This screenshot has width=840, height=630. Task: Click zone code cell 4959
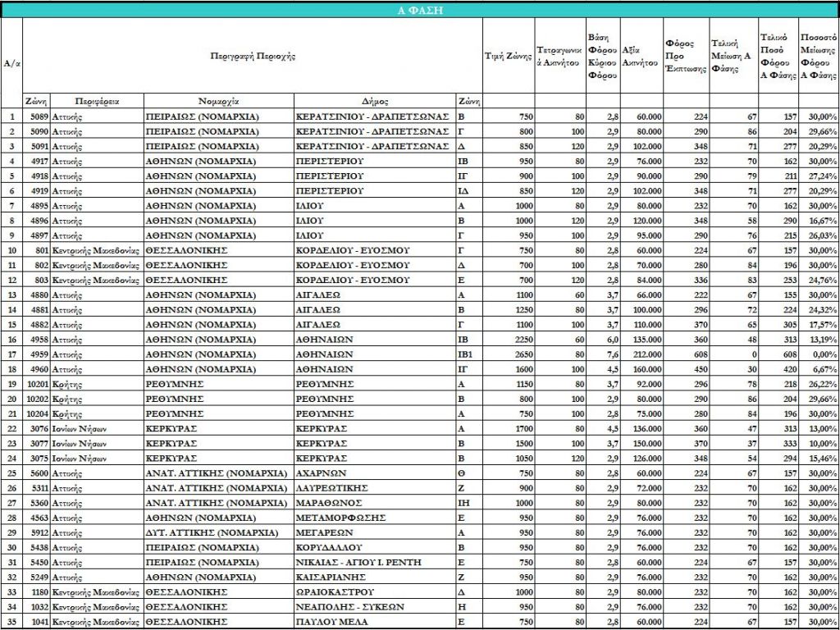pos(37,354)
